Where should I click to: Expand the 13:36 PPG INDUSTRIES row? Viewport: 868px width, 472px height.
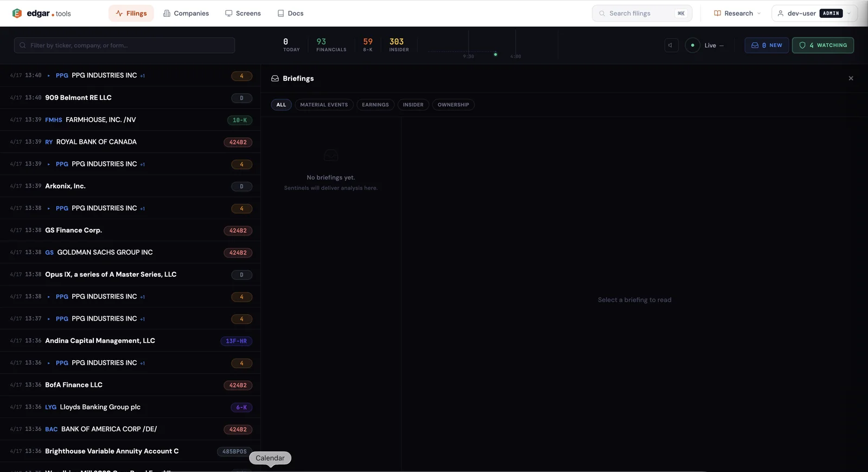tap(48, 363)
